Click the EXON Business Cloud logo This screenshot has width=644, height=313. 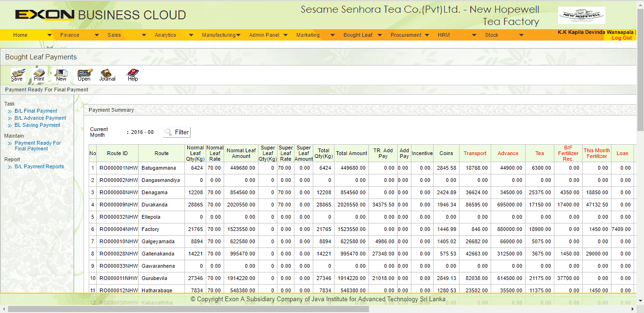click(x=100, y=15)
